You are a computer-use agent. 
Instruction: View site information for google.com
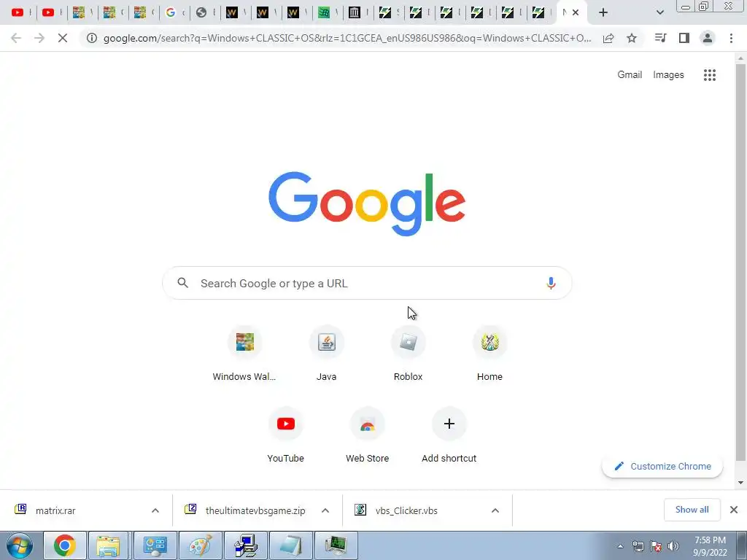(91, 38)
